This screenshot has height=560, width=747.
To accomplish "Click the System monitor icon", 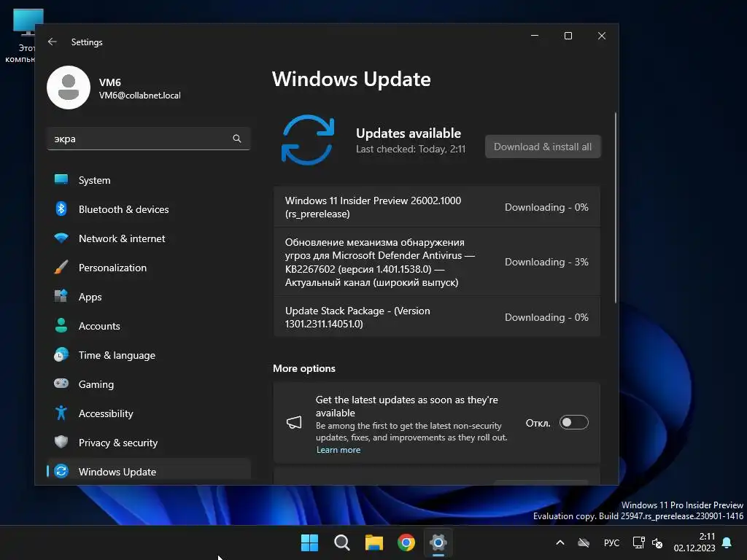I will tap(61, 179).
